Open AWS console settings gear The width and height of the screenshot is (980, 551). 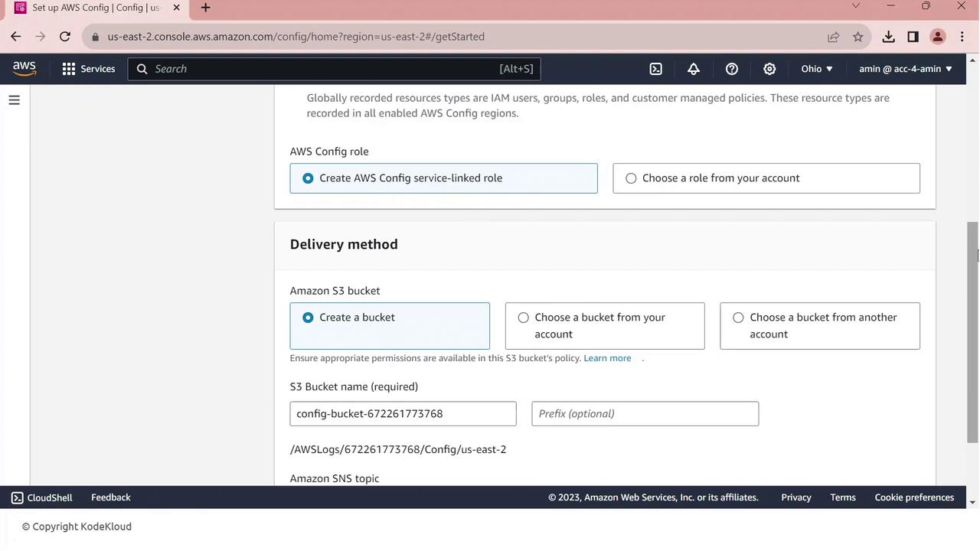point(769,69)
